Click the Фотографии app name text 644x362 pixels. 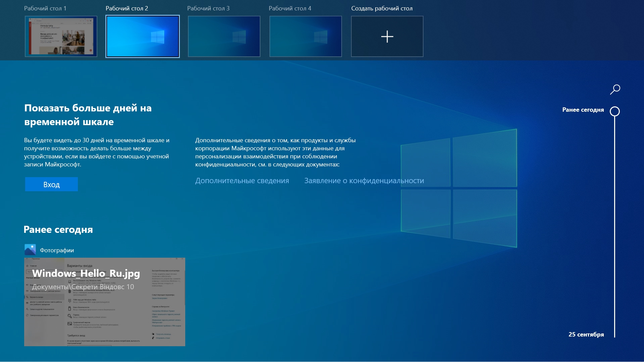[x=57, y=250]
